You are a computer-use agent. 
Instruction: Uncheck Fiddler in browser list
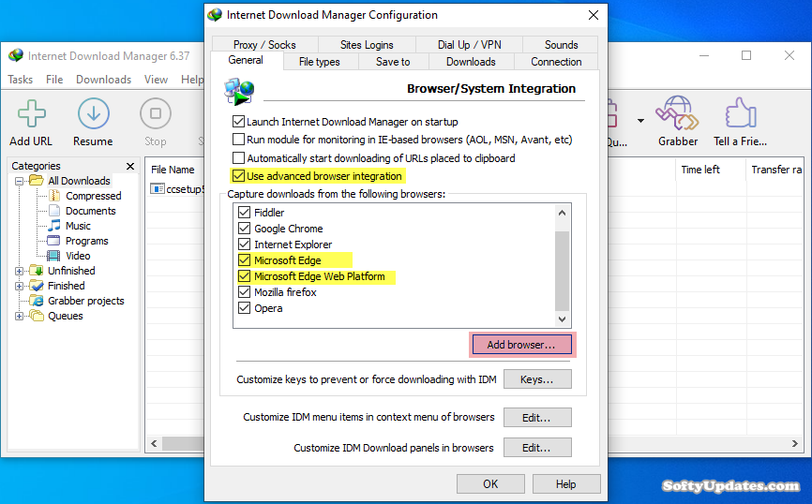244,212
